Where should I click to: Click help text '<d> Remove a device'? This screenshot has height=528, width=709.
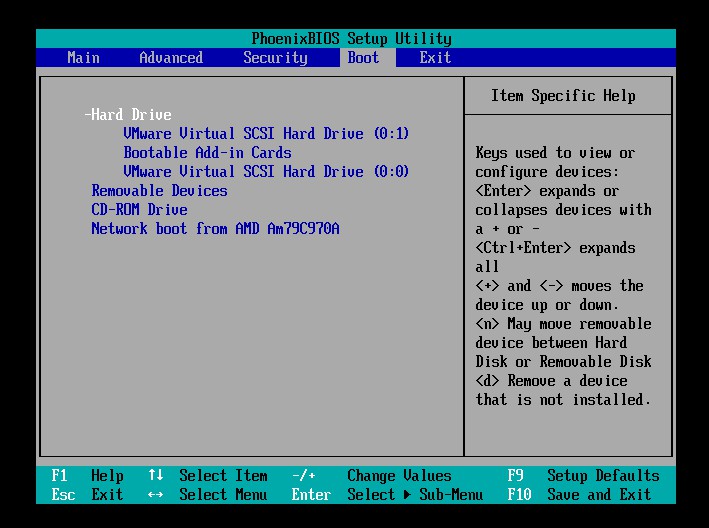pyautogui.click(x=551, y=381)
